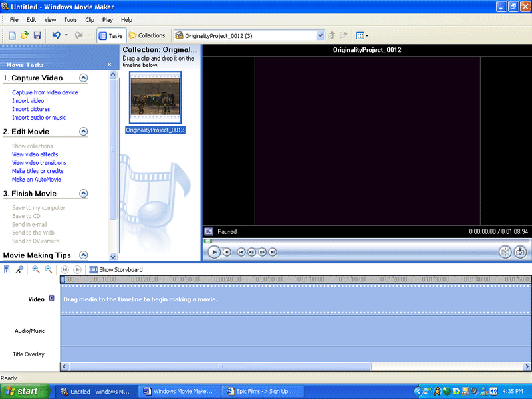
Task: Click the Play button in the preview monitor
Action: pyautogui.click(x=214, y=252)
